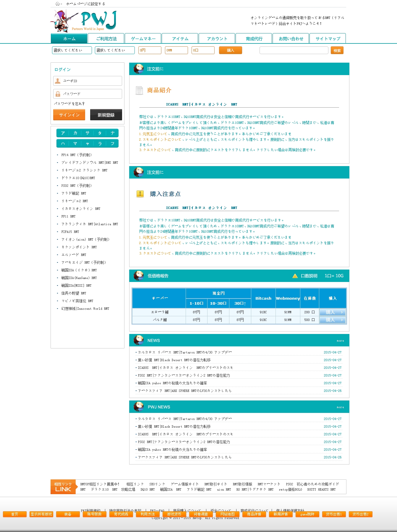The width and height of the screenshot is (397, 532).
Task: Open the サイトマップ tab
Action: click(328, 38)
